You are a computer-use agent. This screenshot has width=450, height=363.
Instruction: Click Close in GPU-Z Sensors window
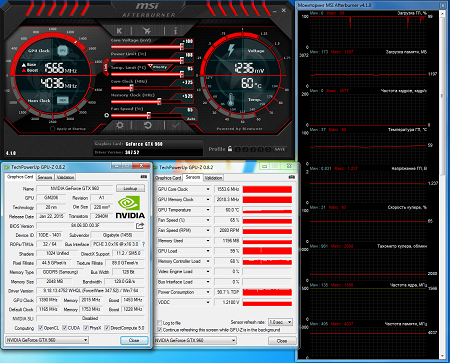(282, 341)
